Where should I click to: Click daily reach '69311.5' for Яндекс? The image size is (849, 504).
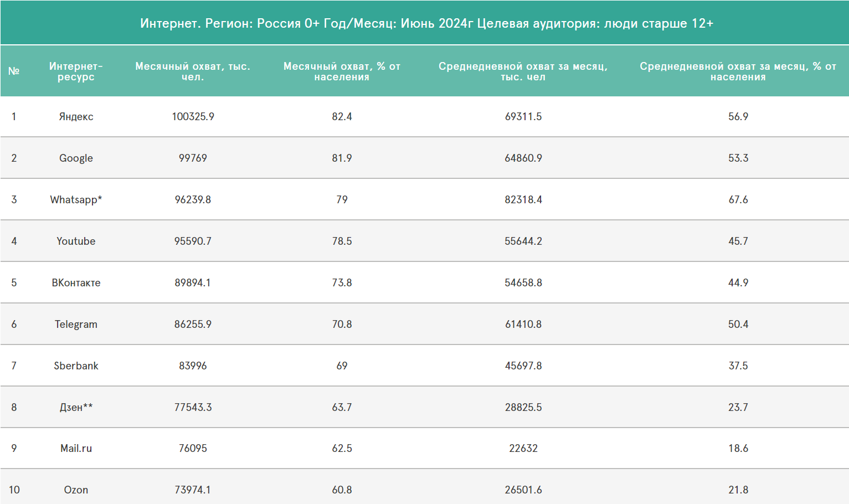[x=523, y=116]
